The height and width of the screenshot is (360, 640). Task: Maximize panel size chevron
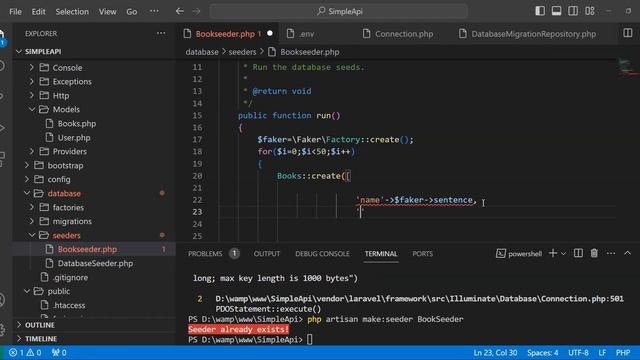click(x=627, y=253)
